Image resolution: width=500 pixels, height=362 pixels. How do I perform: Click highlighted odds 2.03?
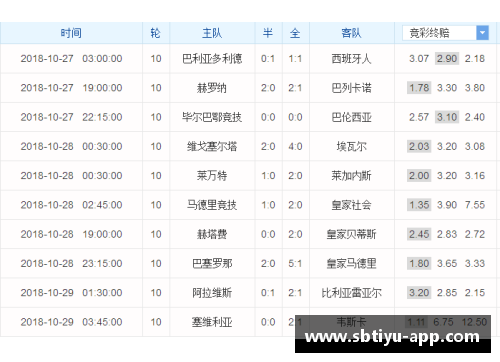(x=419, y=146)
